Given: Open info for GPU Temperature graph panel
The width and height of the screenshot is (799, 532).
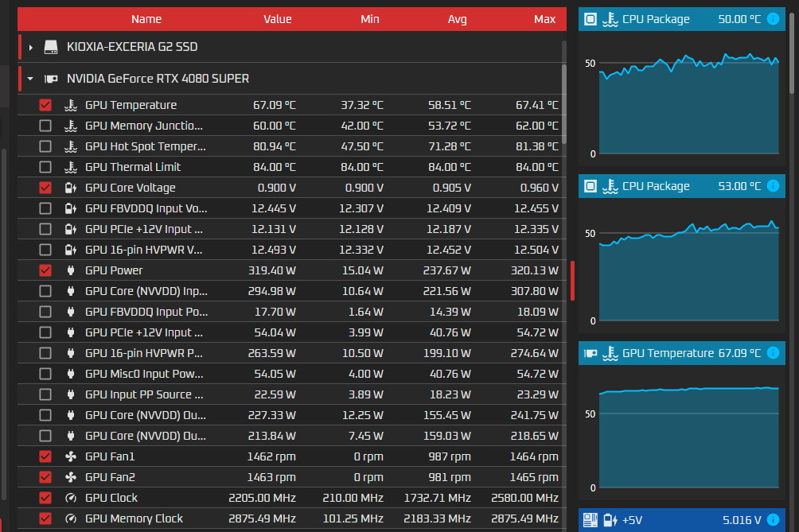Looking at the screenshot, I should tap(773, 353).
